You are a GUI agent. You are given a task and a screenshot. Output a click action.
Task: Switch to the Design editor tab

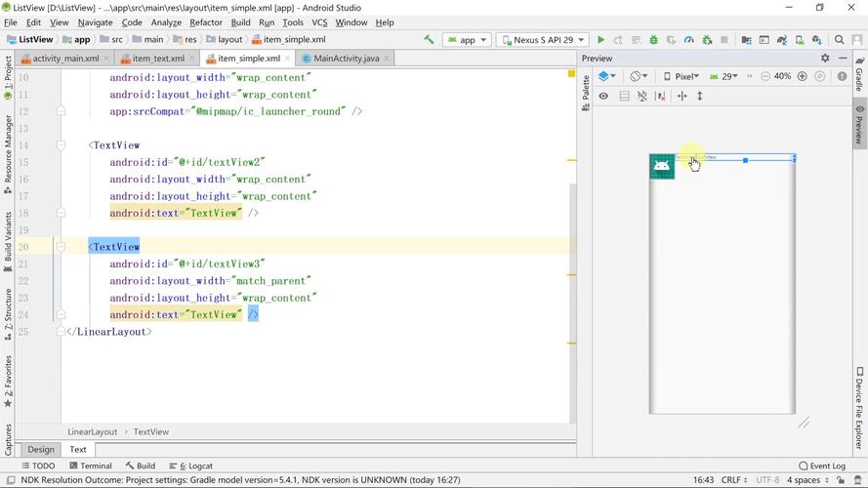[41, 449]
